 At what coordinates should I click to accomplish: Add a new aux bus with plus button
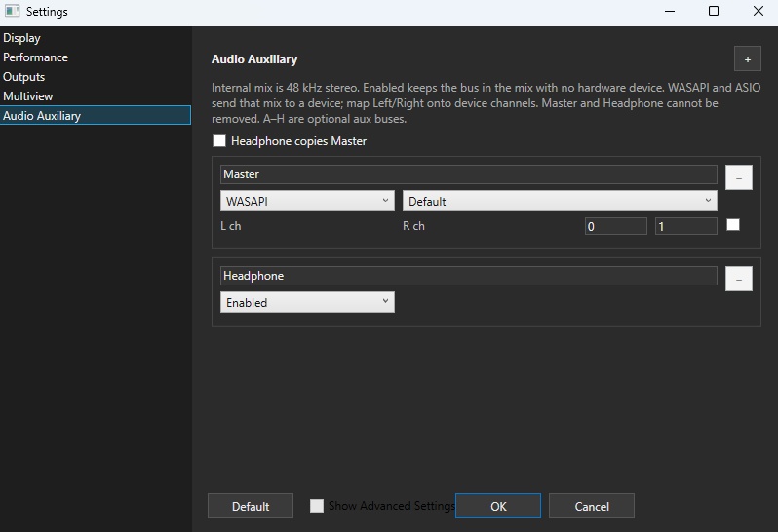coord(747,59)
